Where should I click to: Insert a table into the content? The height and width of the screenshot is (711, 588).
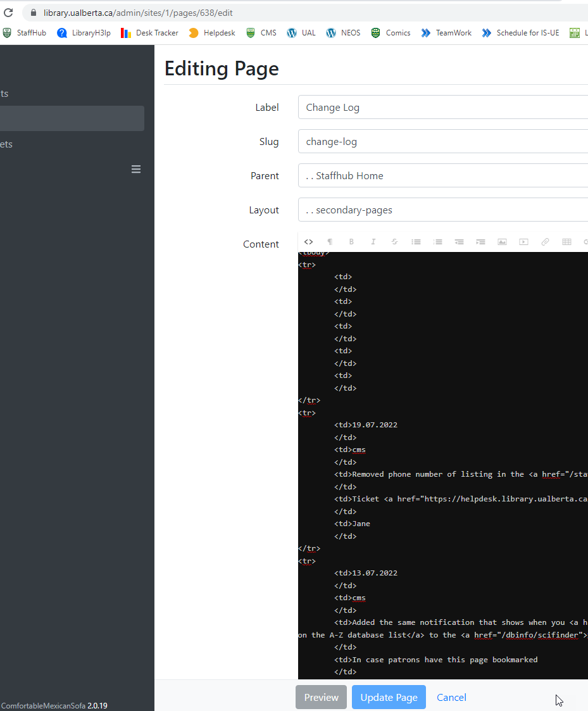pos(566,242)
